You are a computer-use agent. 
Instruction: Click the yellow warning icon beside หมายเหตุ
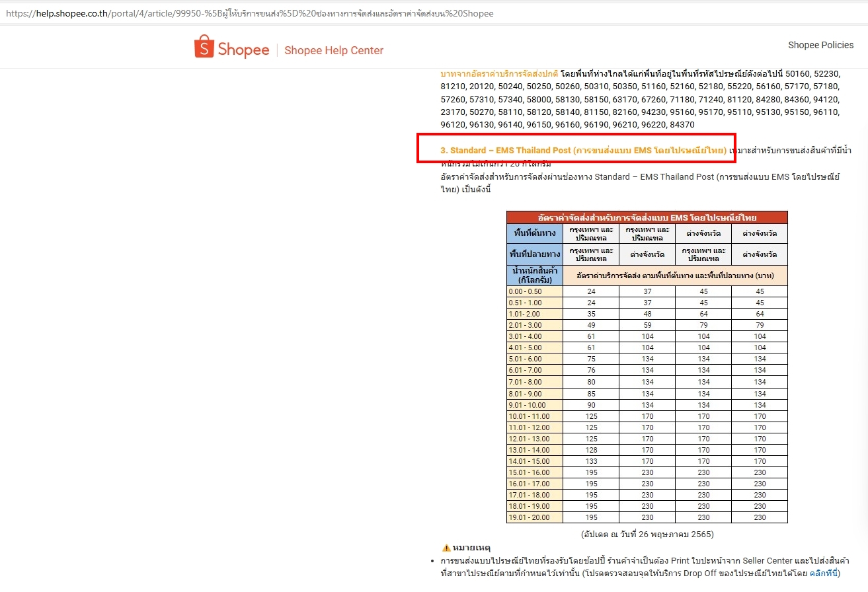(446, 548)
